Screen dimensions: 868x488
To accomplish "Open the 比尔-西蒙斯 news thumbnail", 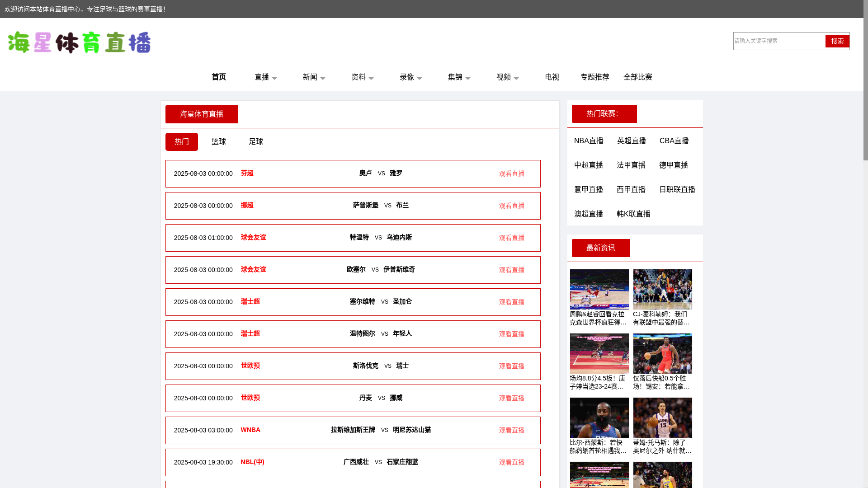I will click(x=599, y=418).
